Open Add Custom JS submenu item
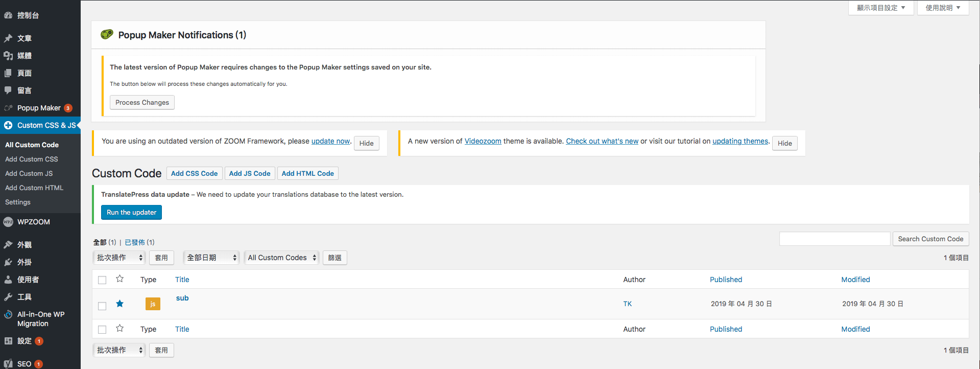 [x=29, y=173]
